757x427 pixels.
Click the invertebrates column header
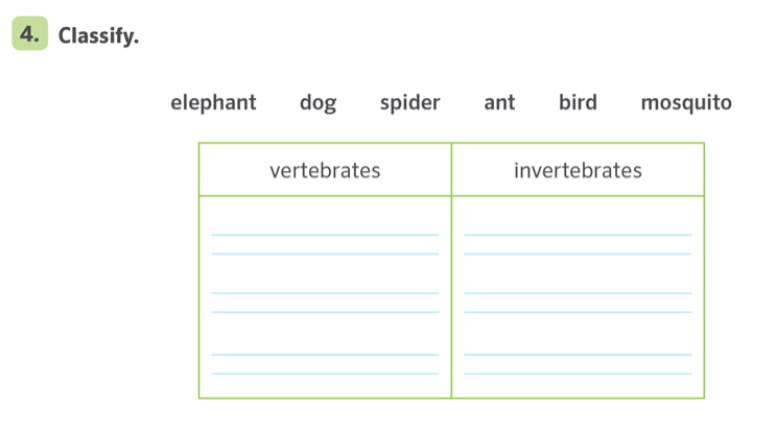(578, 171)
